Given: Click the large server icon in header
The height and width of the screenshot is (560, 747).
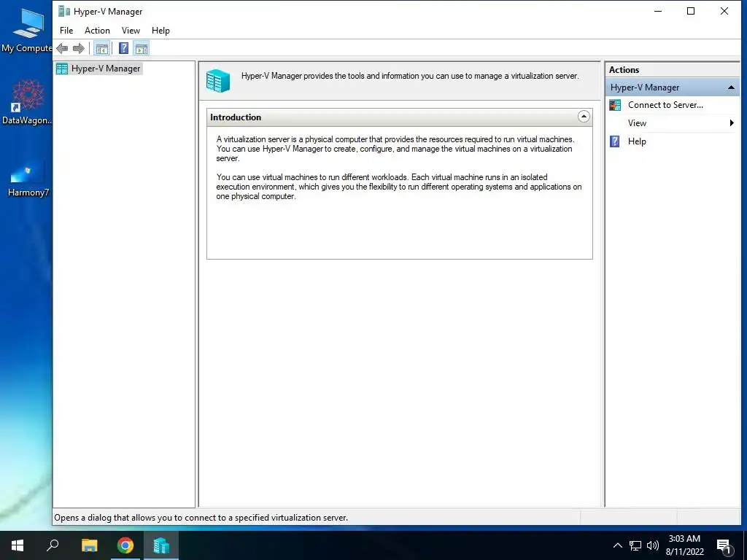Looking at the screenshot, I should 218,80.
